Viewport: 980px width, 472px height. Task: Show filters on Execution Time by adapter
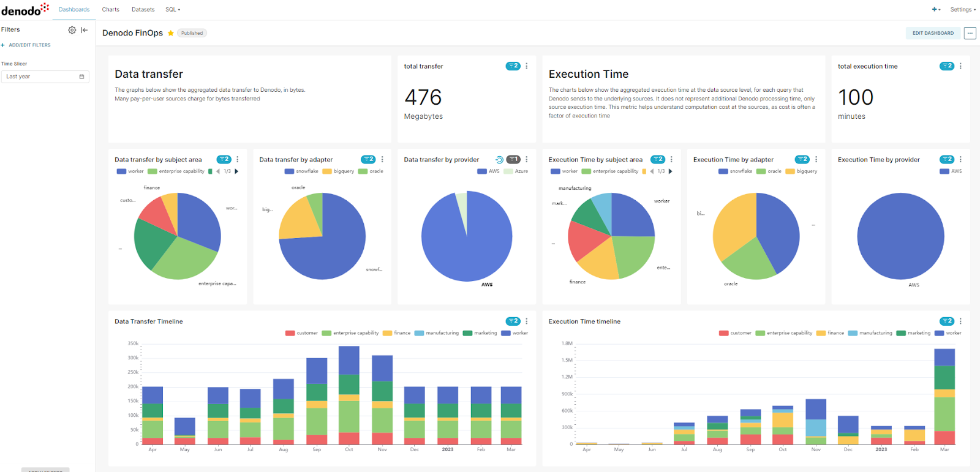coord(802,159)
